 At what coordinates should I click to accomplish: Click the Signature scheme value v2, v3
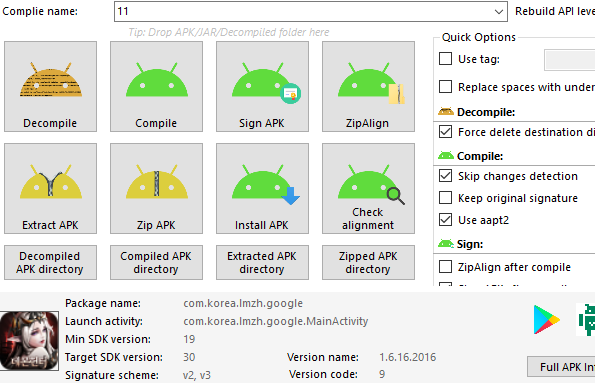(x=197, y=375)
